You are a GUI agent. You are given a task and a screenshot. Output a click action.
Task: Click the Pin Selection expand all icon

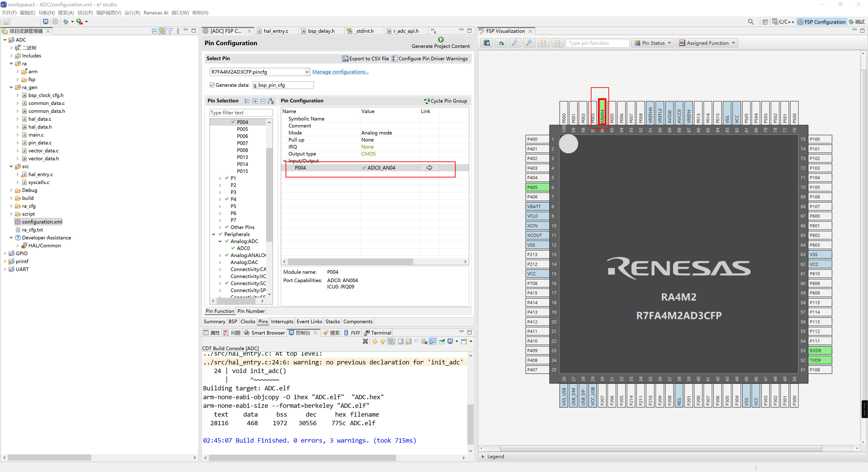[255, 101]
